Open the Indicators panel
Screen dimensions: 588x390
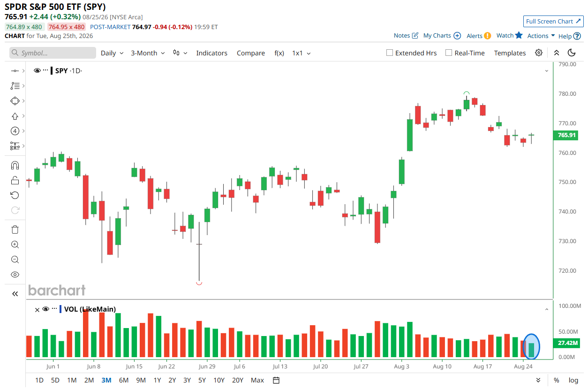click(211, 53)
